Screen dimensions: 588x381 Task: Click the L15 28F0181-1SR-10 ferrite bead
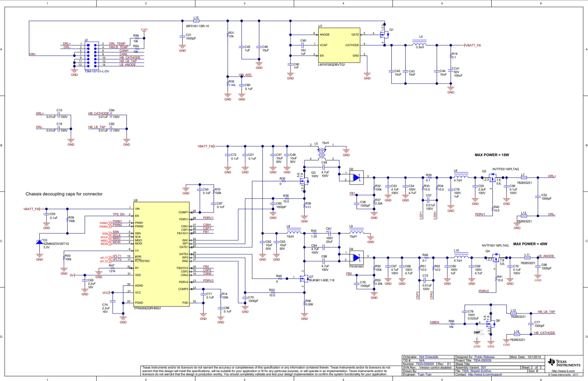click(196, 21)
